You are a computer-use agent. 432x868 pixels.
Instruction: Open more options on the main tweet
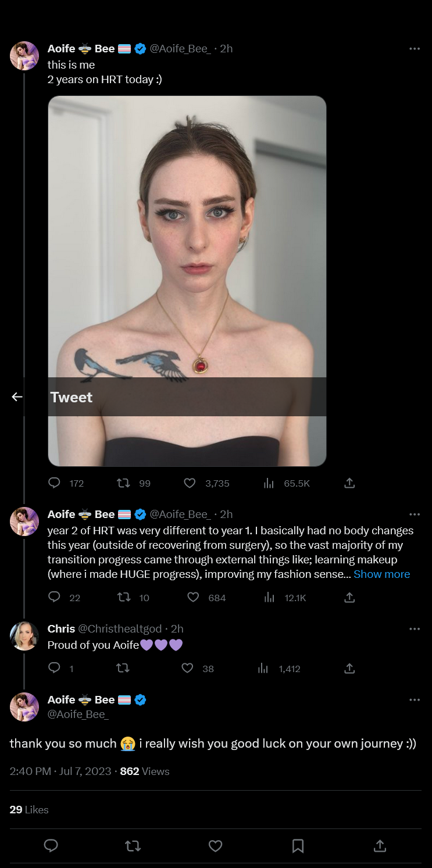[414, 699]
